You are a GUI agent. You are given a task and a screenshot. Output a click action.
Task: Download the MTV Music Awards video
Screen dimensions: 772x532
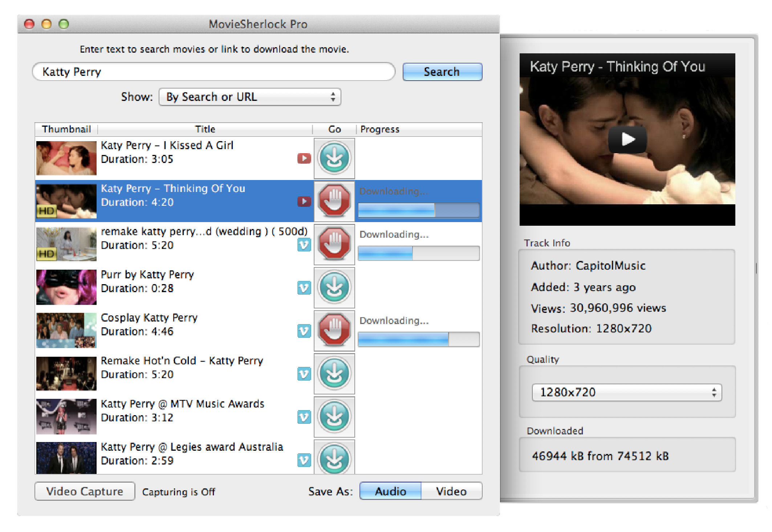[x=334, y=417]
